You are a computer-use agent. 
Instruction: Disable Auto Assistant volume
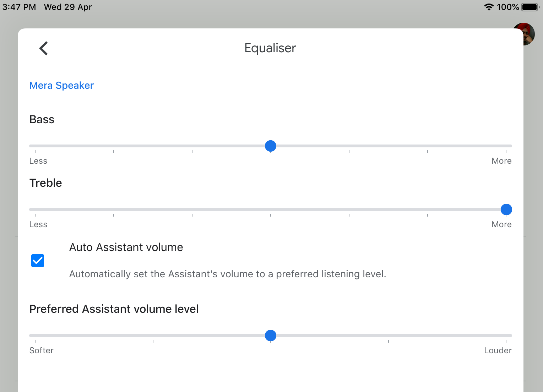37,260
